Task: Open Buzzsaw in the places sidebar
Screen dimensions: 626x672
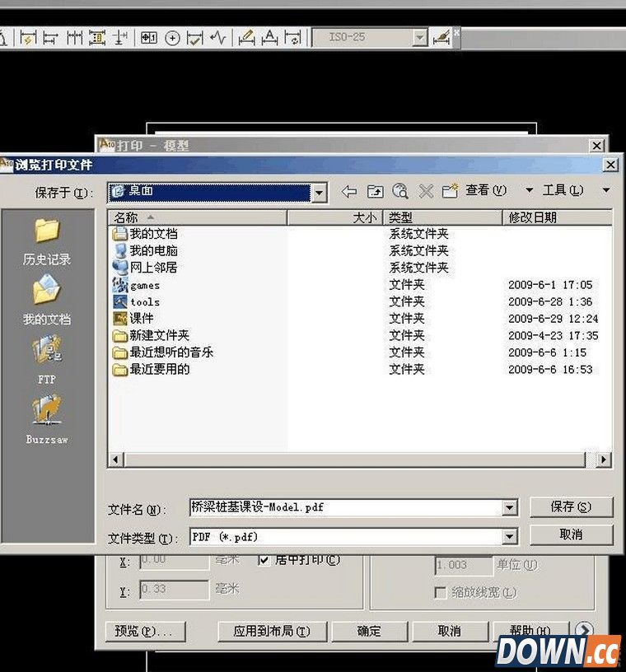Action: click(47, 420)
